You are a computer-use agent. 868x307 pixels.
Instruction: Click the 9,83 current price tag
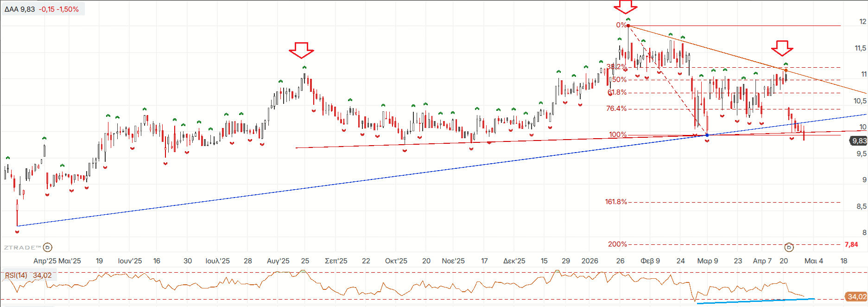click(x=859, y=141)
